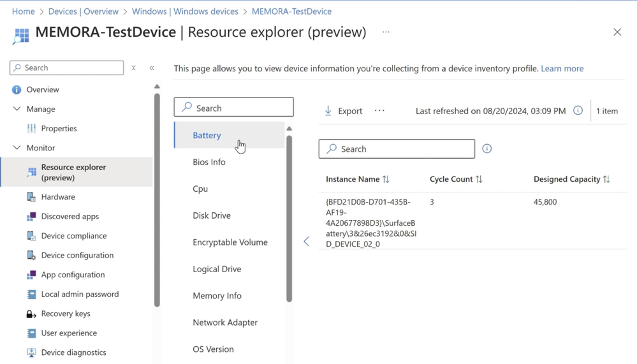Click the MEMORA-TestDevice resource explorer title icon
637x364 pixels.
point(20,35)
